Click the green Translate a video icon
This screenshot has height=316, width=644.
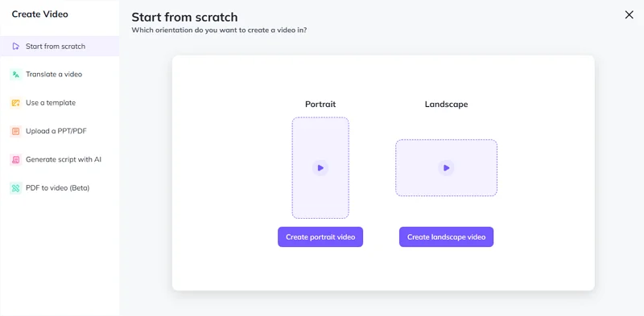pos(15,75)
